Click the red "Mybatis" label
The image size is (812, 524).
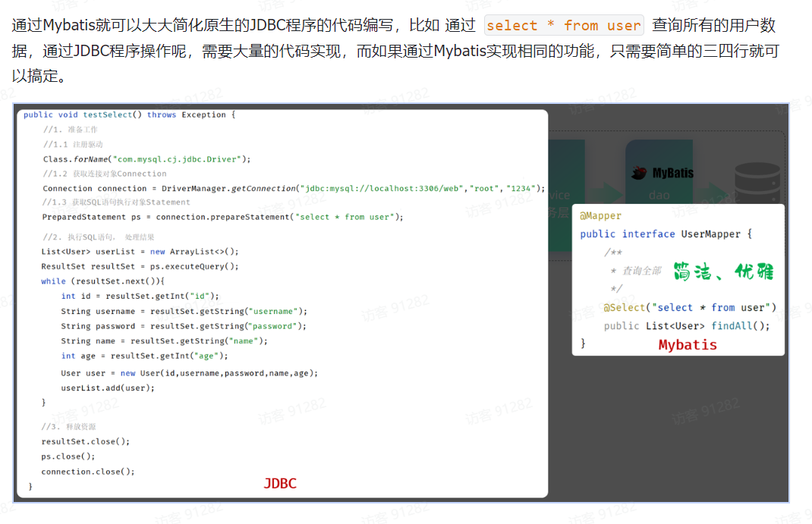pyautogui.click(x=688, y=344)
